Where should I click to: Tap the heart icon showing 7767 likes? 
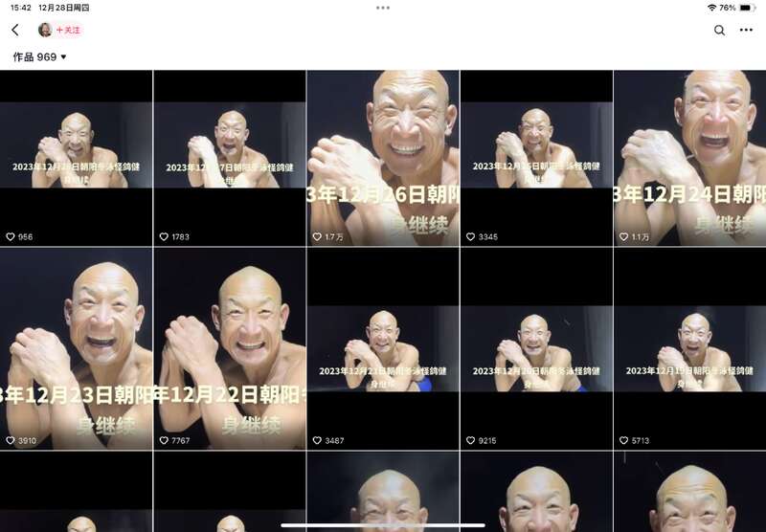pos(164,440)
